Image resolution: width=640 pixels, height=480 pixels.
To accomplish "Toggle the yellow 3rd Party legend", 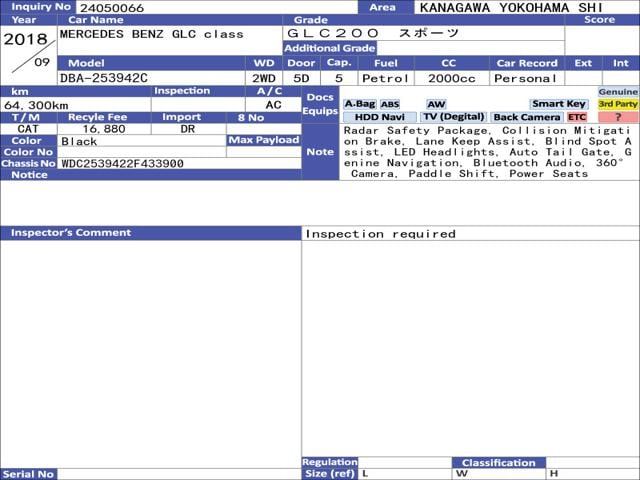I will 618,104.
